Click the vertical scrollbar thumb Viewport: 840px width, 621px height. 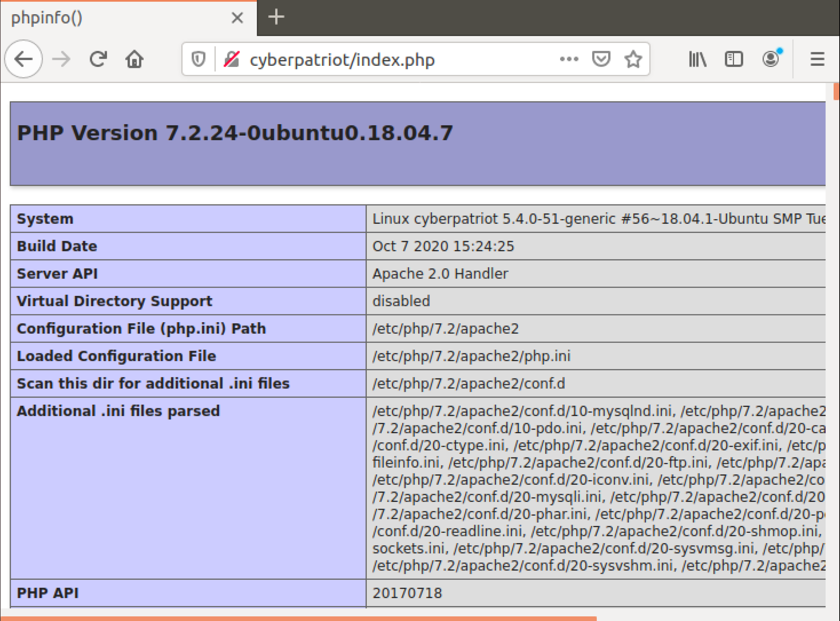(x=836, y=91)
